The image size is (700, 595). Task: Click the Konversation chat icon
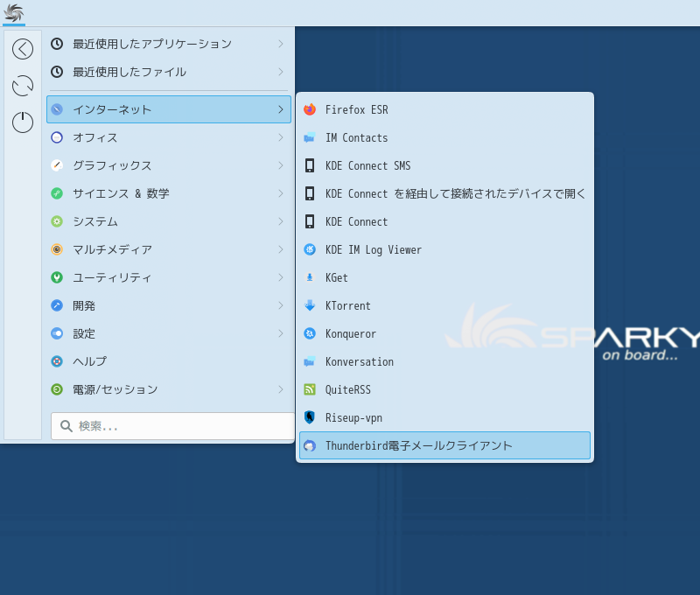point(310,361)
